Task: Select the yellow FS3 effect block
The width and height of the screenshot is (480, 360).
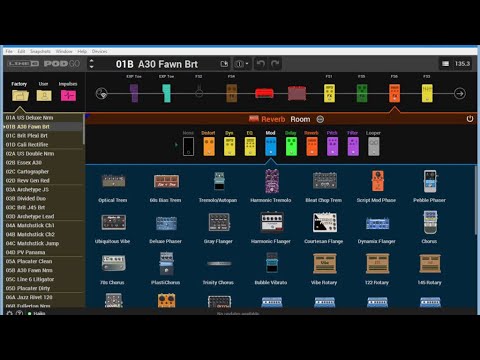Action: 427,93
